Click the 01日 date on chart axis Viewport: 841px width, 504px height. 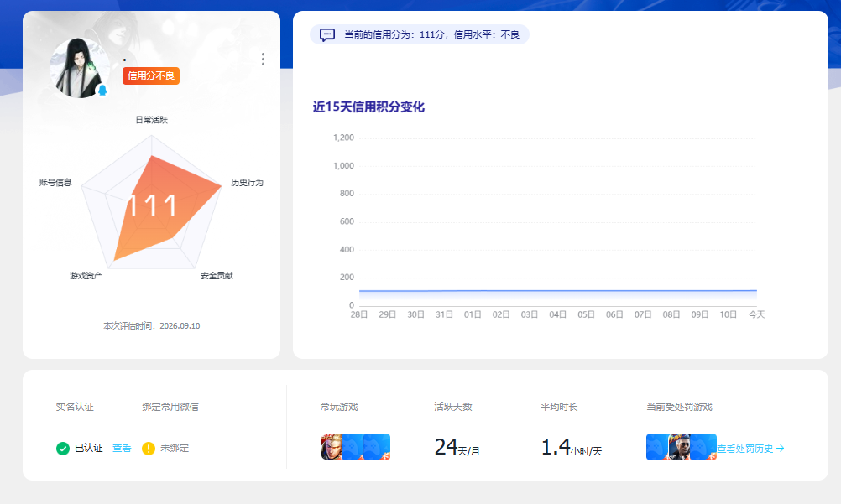click(x=473, y=314)
